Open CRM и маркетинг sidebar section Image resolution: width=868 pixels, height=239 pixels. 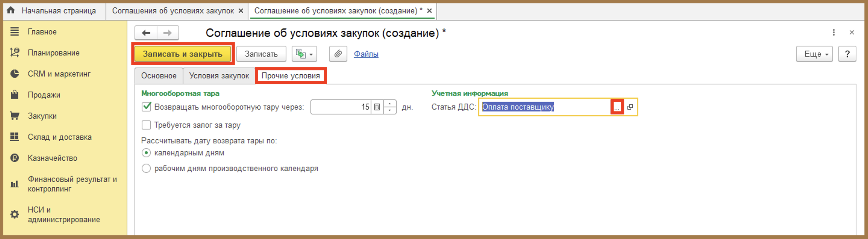click(59, 74)
